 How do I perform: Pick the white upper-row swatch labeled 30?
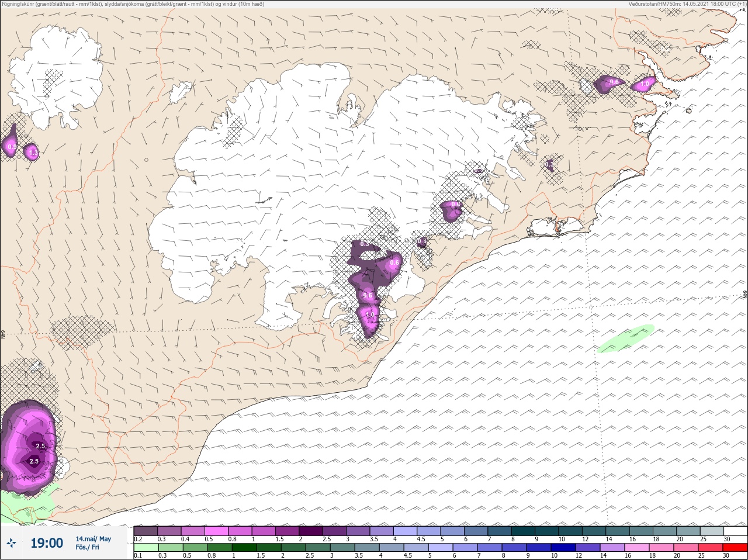coord(735,531)
